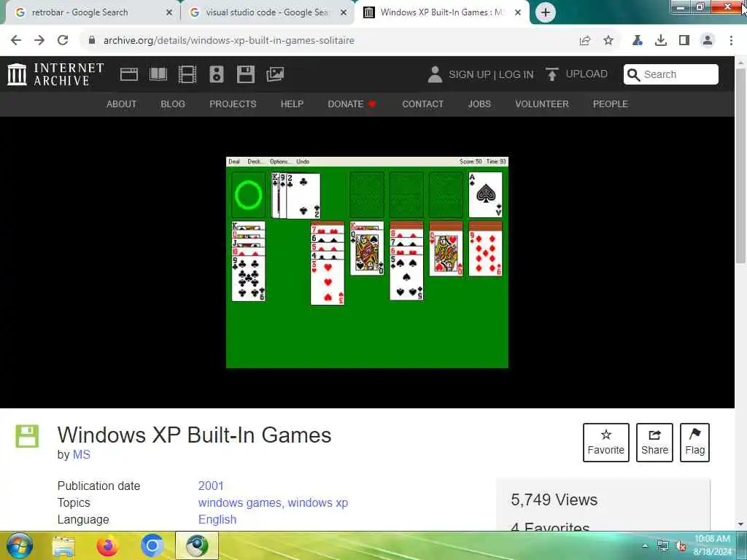Bookmark this page with the star icon
Image resolution: width=747 pixels, height=560 pixels.
(608, 41)
